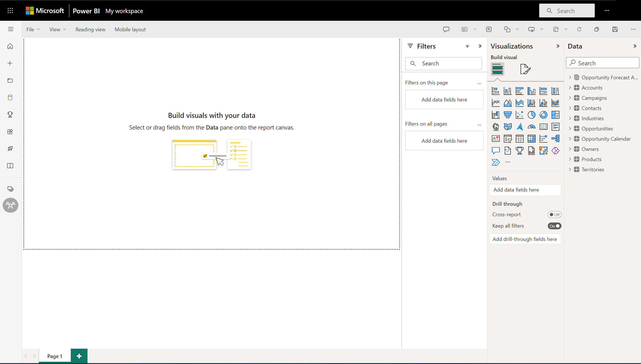Screen dimensions: 641x364
Task: Switch to the Format visual tab icon
Action: pos(525,69)
